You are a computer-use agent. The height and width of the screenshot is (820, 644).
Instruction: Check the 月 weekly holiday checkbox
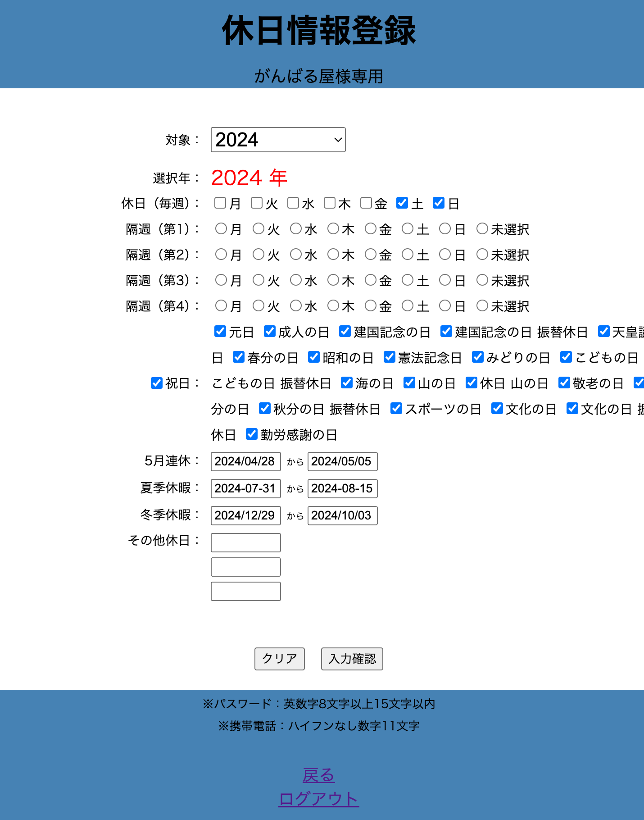pyautogui.click(x=220, y=203)
